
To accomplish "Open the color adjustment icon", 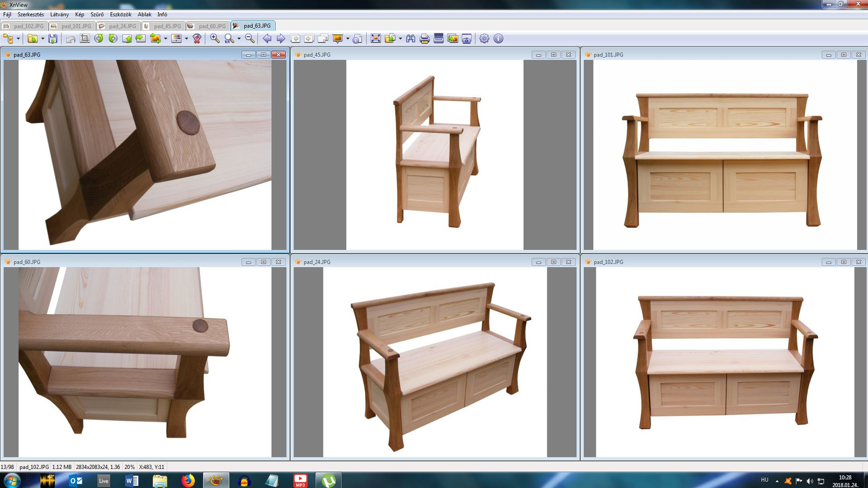I will 176,39.
